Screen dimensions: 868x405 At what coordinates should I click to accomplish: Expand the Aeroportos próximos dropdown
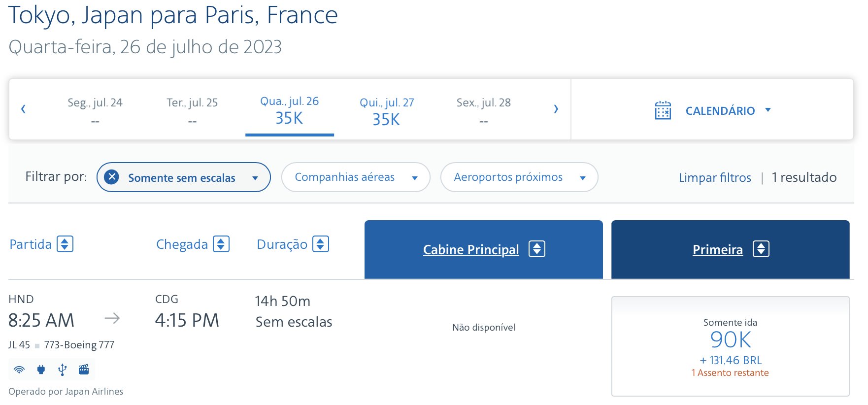519,177
